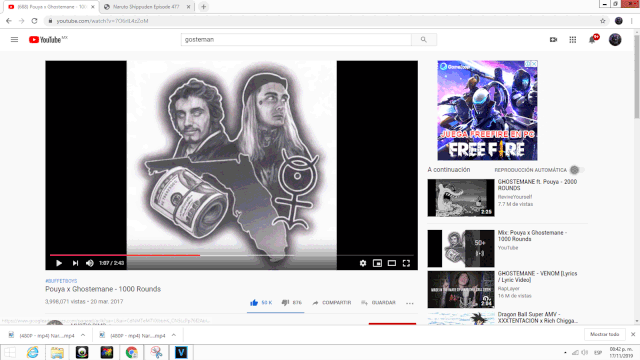
Task: Switch to theater mode view
Action: coord(392,263)
